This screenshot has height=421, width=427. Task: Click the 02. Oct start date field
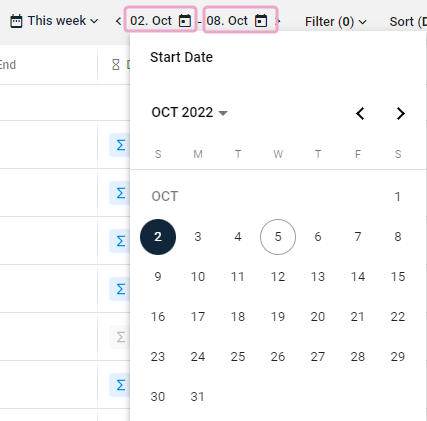coord(161,19)
